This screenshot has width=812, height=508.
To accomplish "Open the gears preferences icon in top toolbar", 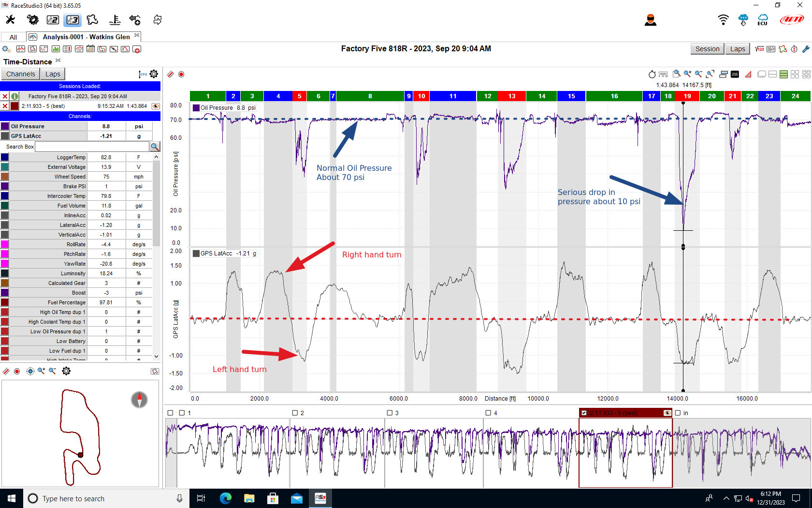I will click(32, 20).
